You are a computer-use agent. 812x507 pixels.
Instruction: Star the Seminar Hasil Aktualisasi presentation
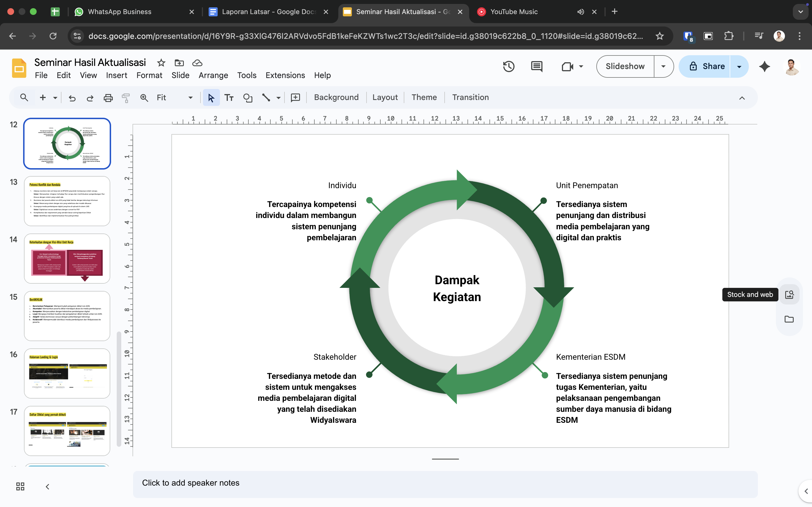161,63
